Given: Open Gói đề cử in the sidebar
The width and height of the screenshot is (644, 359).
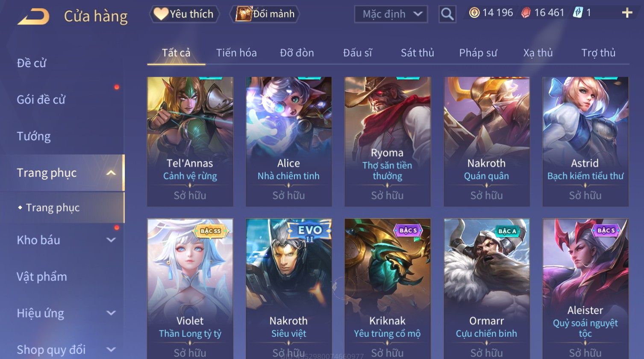Looking at the screenshot, I should (x=41, y=100).
